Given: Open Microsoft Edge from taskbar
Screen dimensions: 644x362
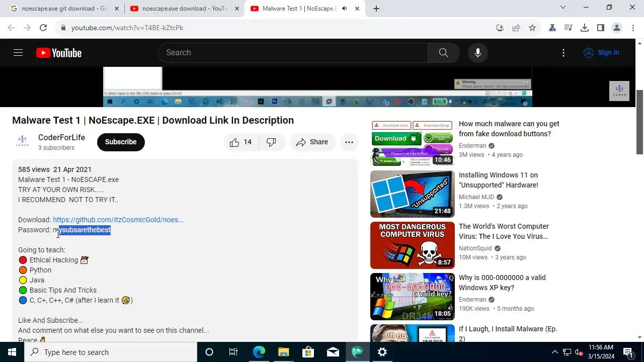Looking at the screenshot, I should click(x=259, y=352).
